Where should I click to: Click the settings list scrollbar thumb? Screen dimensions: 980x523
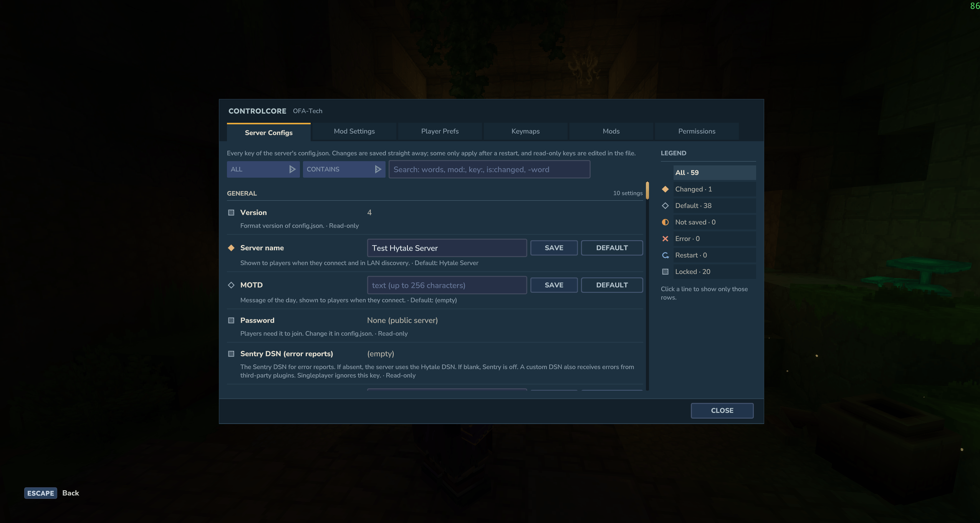(x=647, y=190)
